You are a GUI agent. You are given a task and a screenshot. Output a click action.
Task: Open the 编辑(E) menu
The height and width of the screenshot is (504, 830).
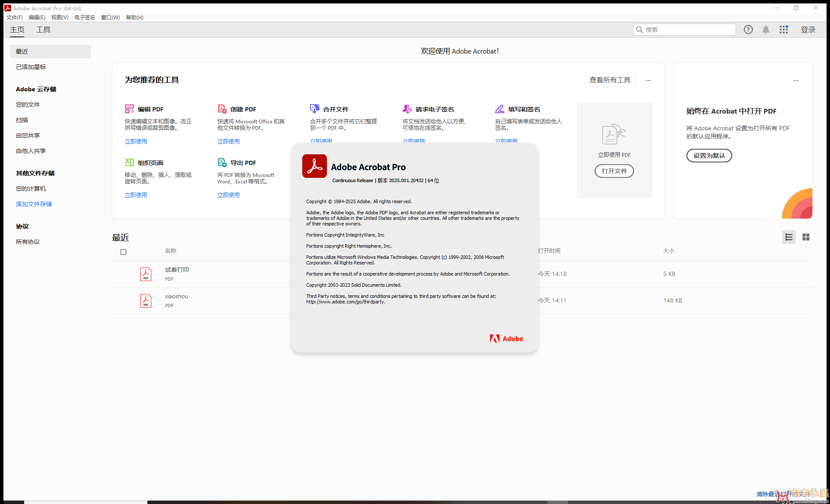tap(37, 18)
